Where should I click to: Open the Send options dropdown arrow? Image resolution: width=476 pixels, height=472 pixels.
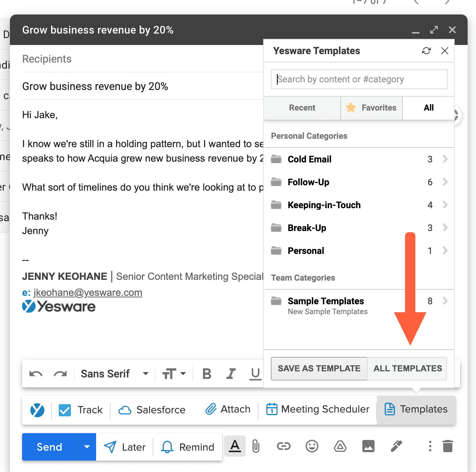click(87, 446)
